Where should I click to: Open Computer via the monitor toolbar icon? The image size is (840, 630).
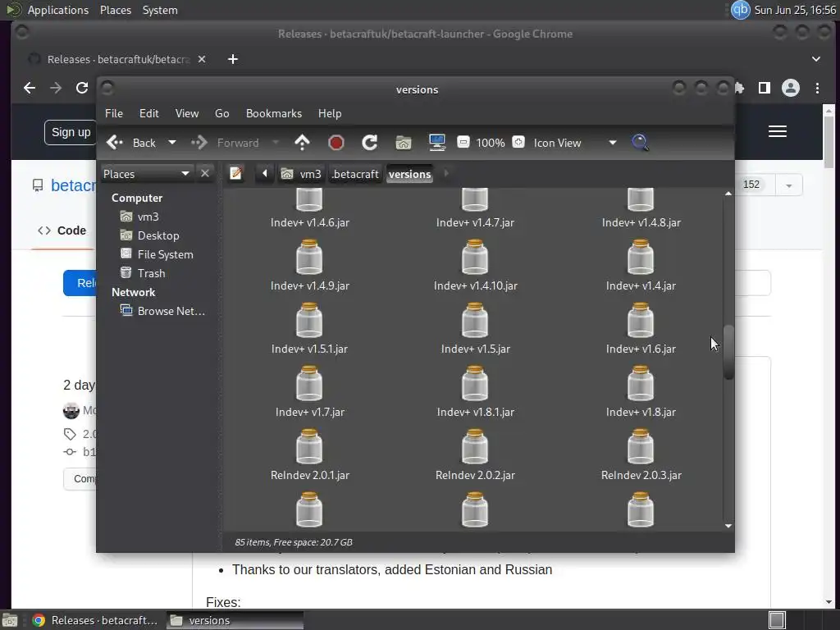tap(437, 143)
